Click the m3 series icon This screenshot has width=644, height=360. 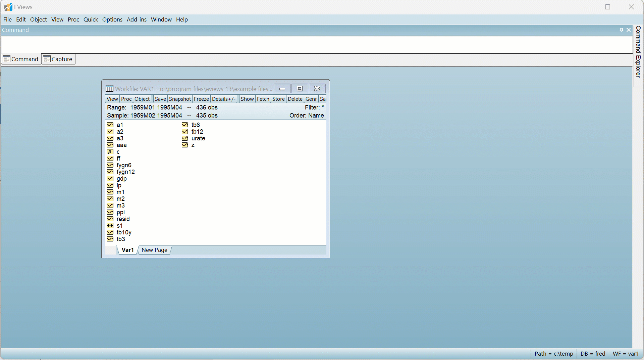coord(110,206)
